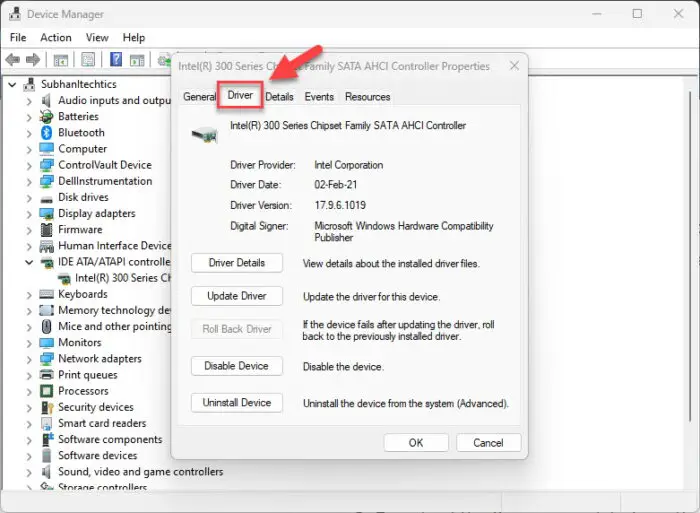Click the Device Manager vertical scrollbar

coord(689,256)
